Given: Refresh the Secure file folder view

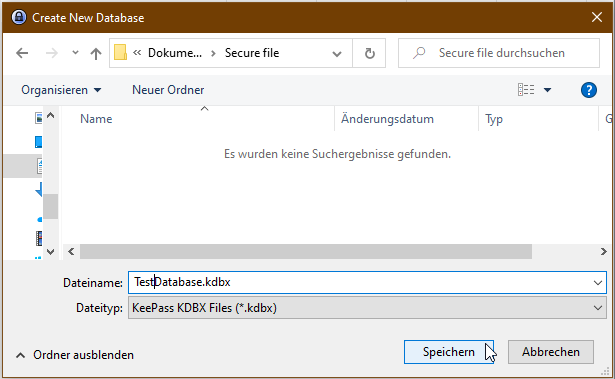Looking at the screenshot, I should click(369, 53).
